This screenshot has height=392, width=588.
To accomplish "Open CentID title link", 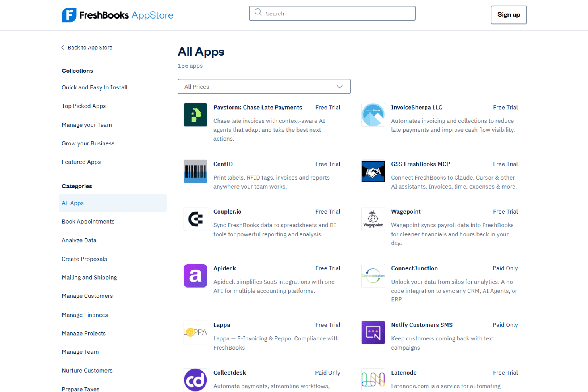I will [223, 164].
